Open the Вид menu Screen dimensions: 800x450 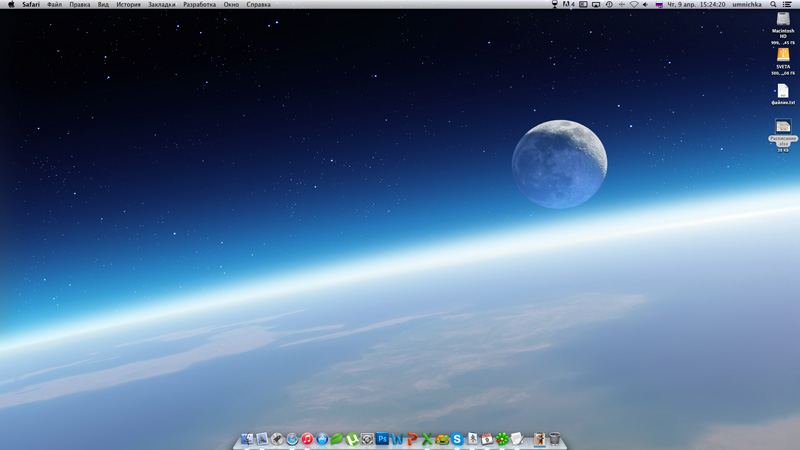click(103, 5)
